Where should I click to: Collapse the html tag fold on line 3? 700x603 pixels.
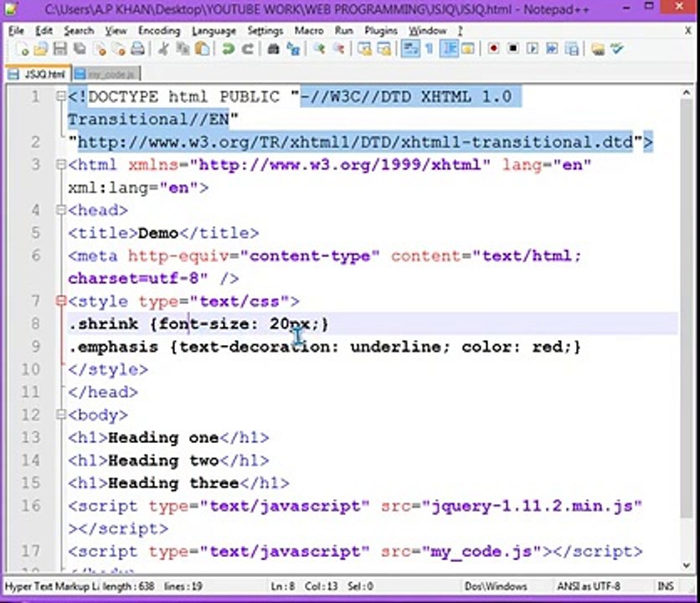coord(61,164)
